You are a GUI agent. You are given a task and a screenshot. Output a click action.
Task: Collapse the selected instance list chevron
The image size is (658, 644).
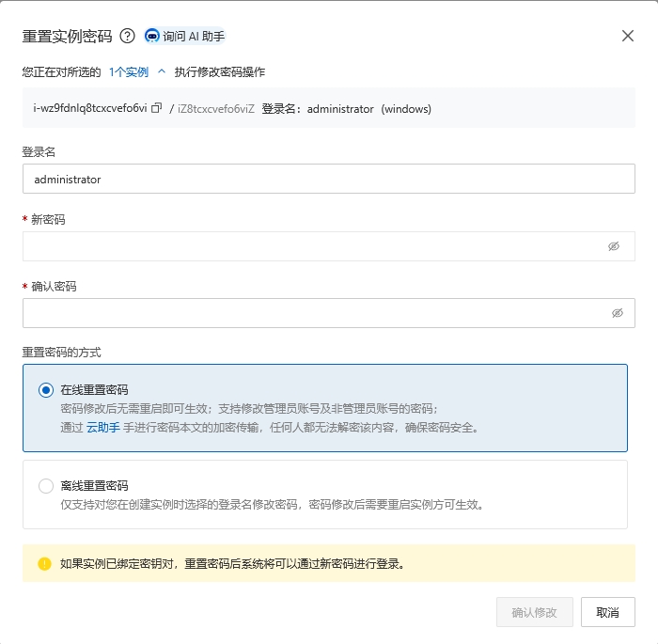point(162,71)
